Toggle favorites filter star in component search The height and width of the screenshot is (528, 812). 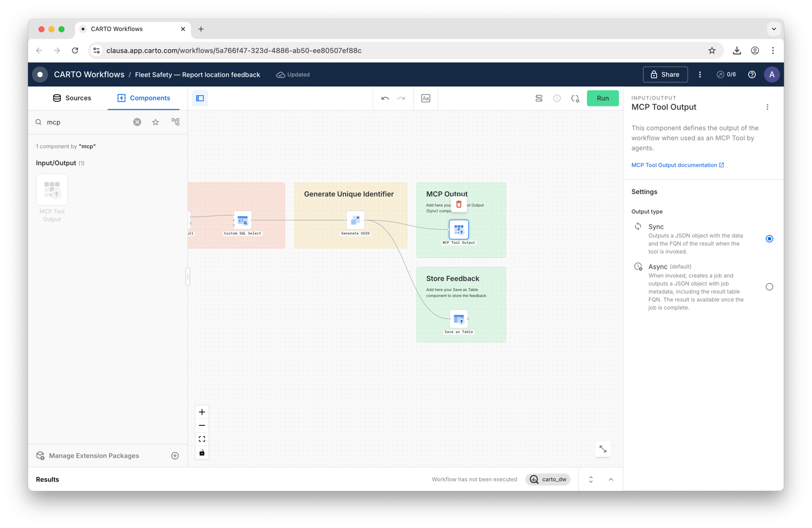[x=155, y=122]
